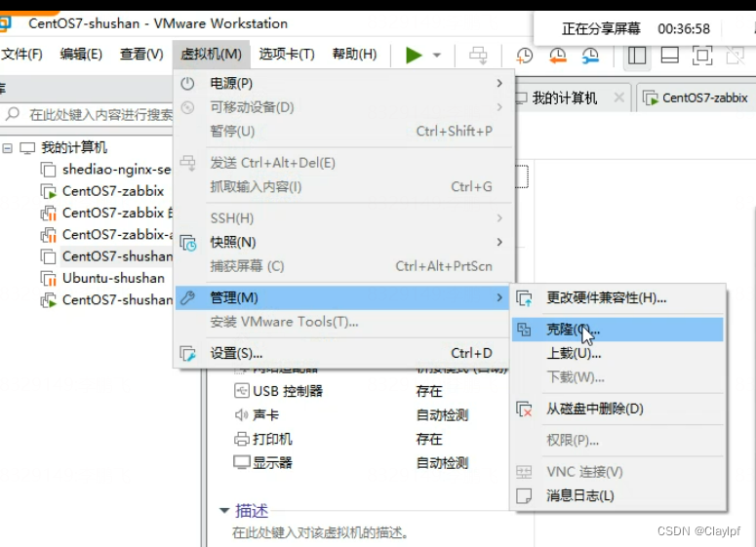
Task: Collapse the 描述 section triangle
Action: click(x=224, y=510)
